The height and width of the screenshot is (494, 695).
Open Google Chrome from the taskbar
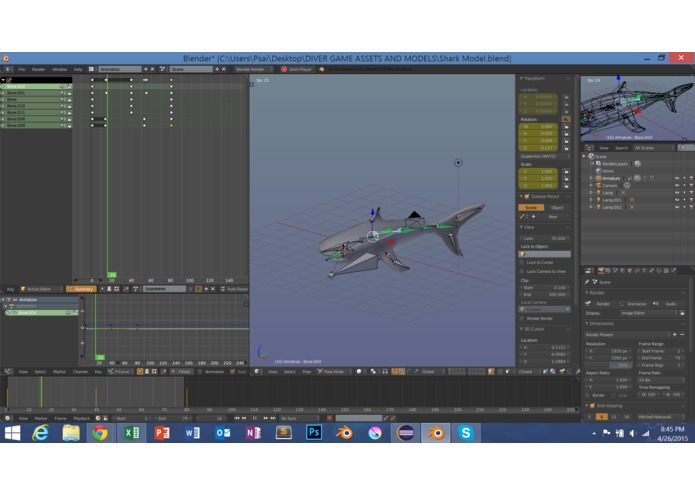click(100, 432)
